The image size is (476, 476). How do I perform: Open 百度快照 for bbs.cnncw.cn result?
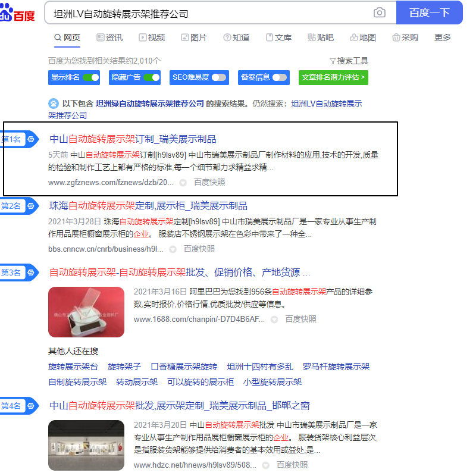[x=199, y=249]
